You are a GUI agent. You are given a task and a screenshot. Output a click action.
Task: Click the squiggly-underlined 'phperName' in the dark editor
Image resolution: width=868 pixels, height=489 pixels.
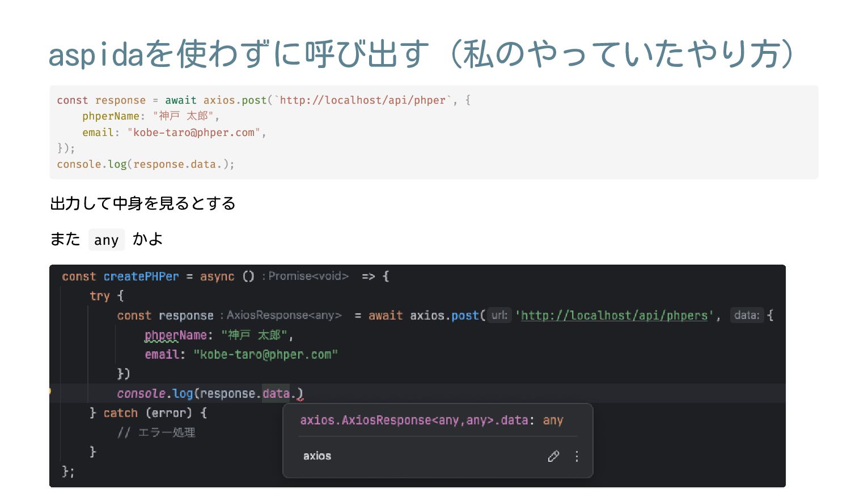pos(175,335)
